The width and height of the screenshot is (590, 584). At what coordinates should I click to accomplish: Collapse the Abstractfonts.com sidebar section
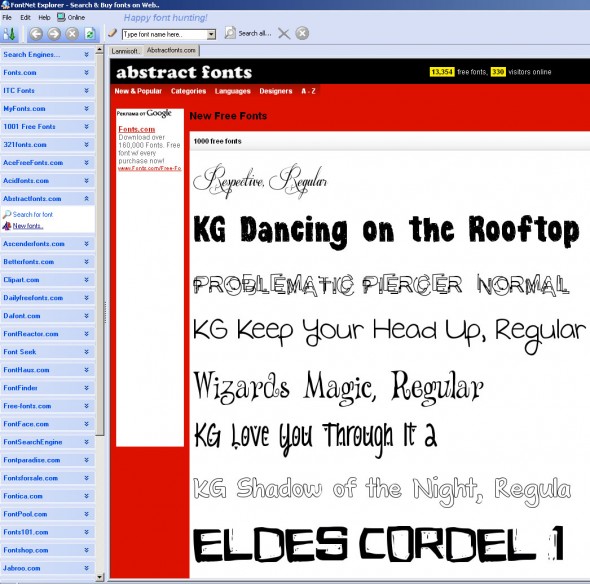86,198
